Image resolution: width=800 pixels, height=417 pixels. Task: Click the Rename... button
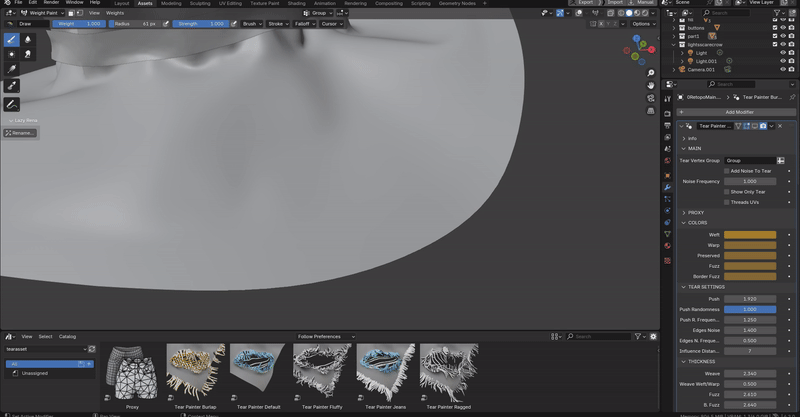pyautogui.click(x=20, y=133)
